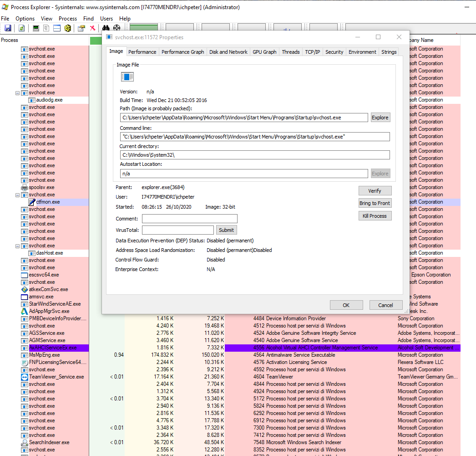The image size is (476, 456).
Task: Click Explore next to the image path
Action: (x=380, y=118)
